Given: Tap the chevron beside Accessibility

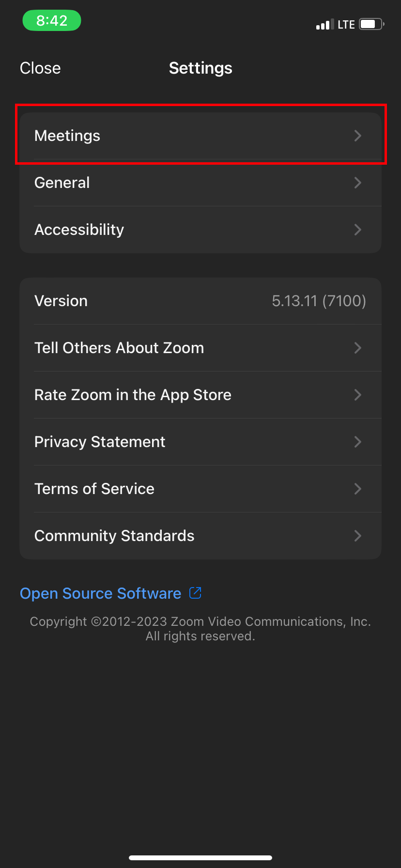Looking at the screenshot, I should pos(358,230).
